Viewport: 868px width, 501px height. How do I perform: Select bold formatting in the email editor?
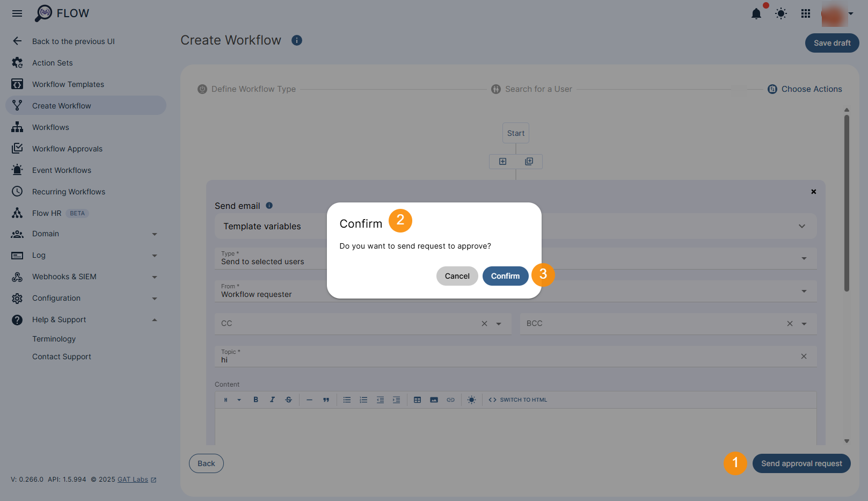click(256, 400)
